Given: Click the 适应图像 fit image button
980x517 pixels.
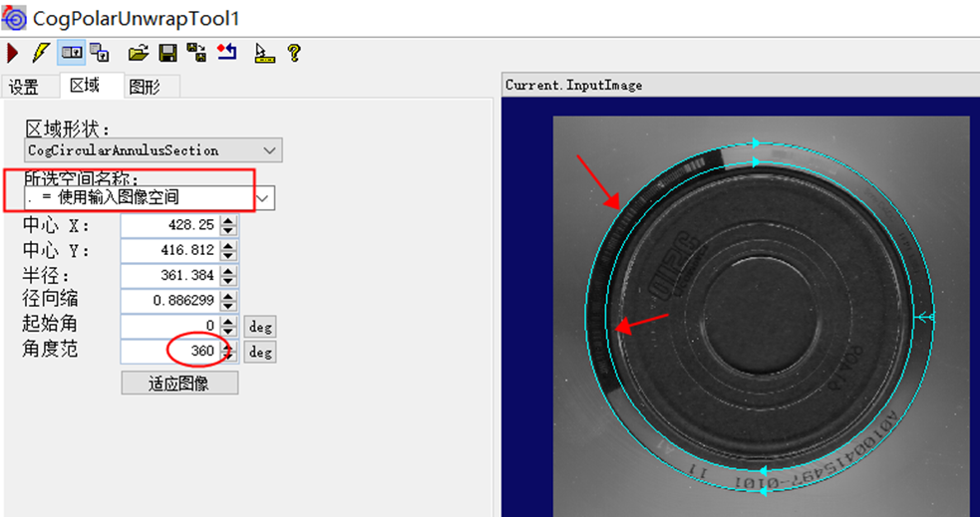Looking at the screenshot, I should point(179,383).
